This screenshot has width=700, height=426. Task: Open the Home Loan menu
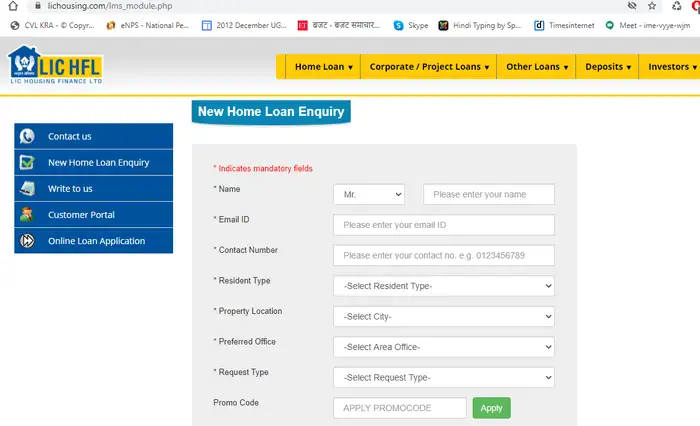pyautogui.click(x=323, y=67)
